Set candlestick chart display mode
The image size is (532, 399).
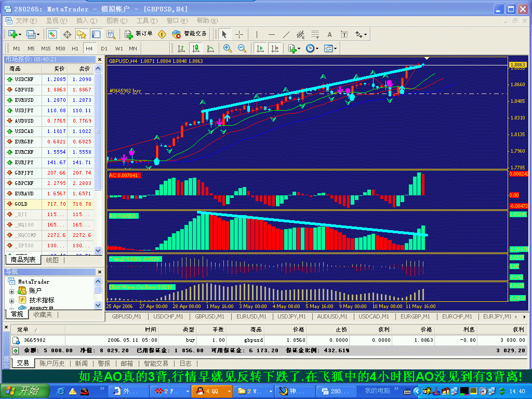[196, 48]
